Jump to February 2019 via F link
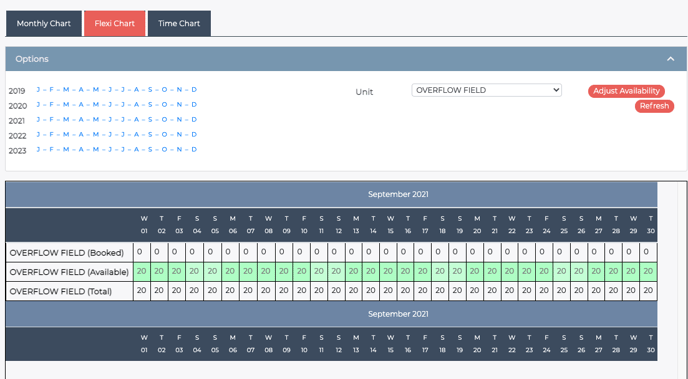This screenshot has height=379, width=688. click(x=51, y=89)
